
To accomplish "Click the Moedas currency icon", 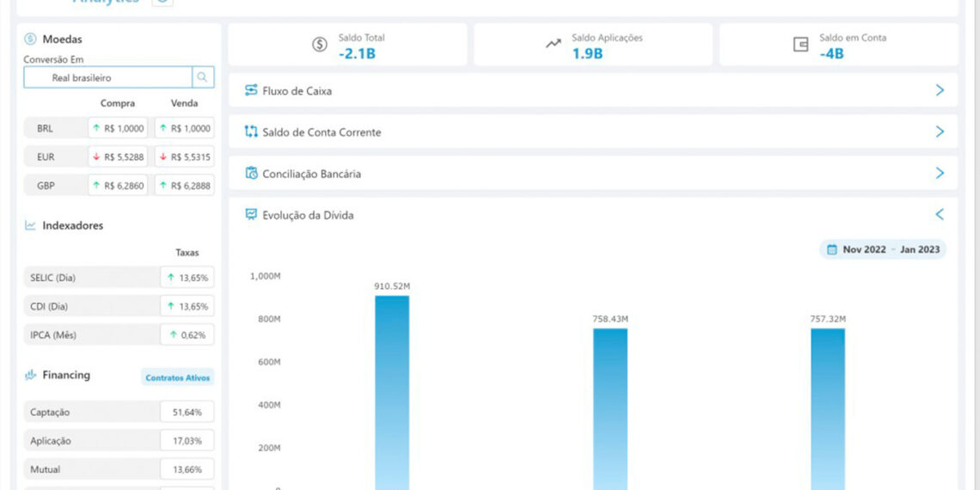I will click(30, 39).
